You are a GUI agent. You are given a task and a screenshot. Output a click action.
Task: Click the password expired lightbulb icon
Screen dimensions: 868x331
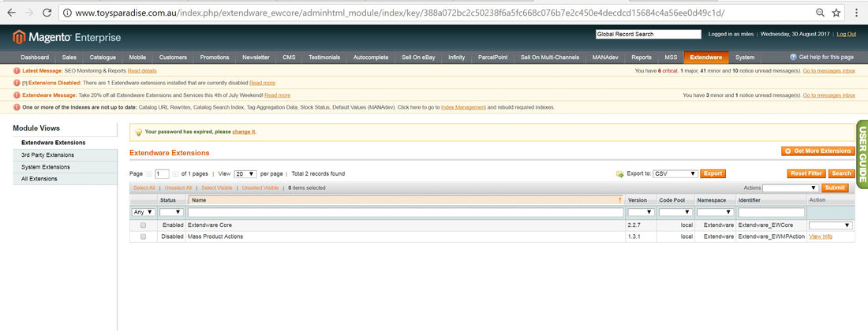[x=138, y=132]
